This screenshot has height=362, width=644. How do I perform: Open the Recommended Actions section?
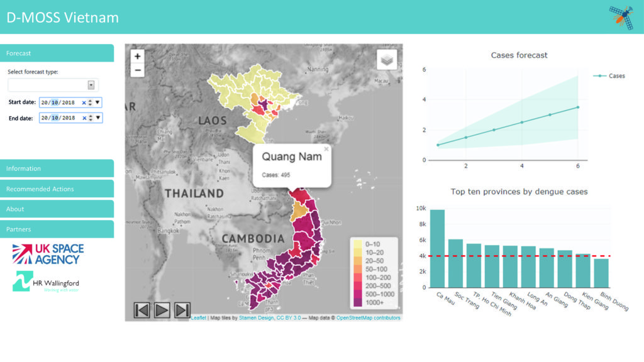[57, 189]
